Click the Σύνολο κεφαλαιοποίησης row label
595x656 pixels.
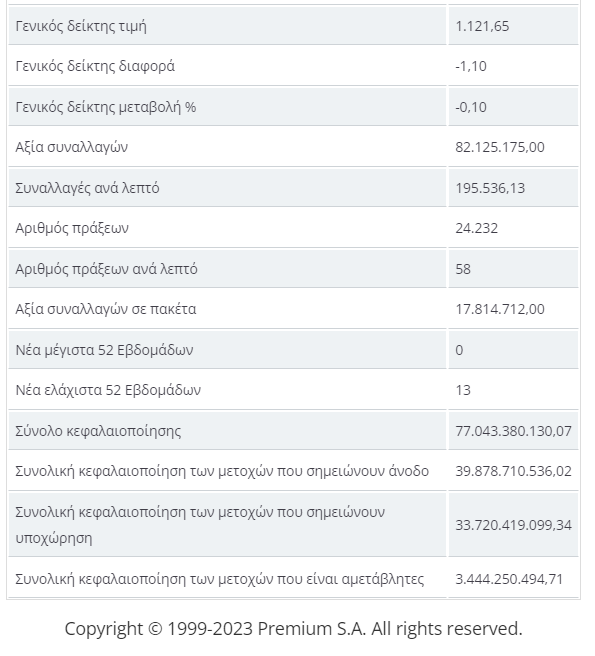98,431
